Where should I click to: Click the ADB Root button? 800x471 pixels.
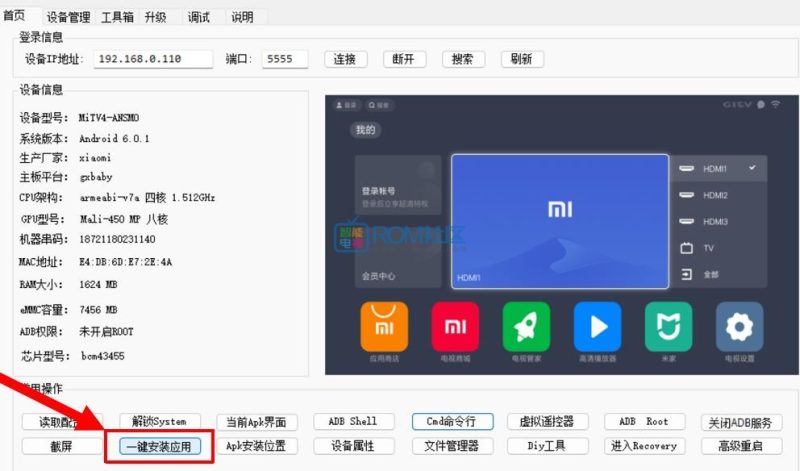coord(644,422)
